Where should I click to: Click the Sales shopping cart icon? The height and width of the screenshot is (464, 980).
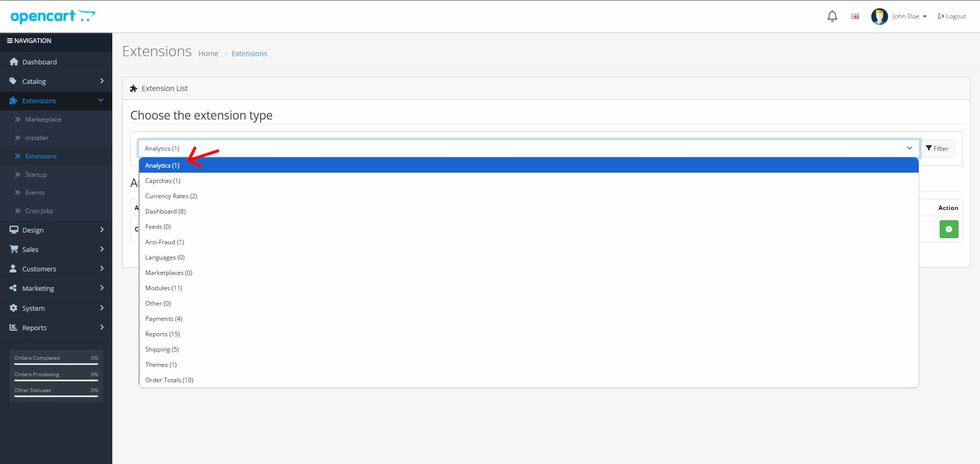coord(14,249)
